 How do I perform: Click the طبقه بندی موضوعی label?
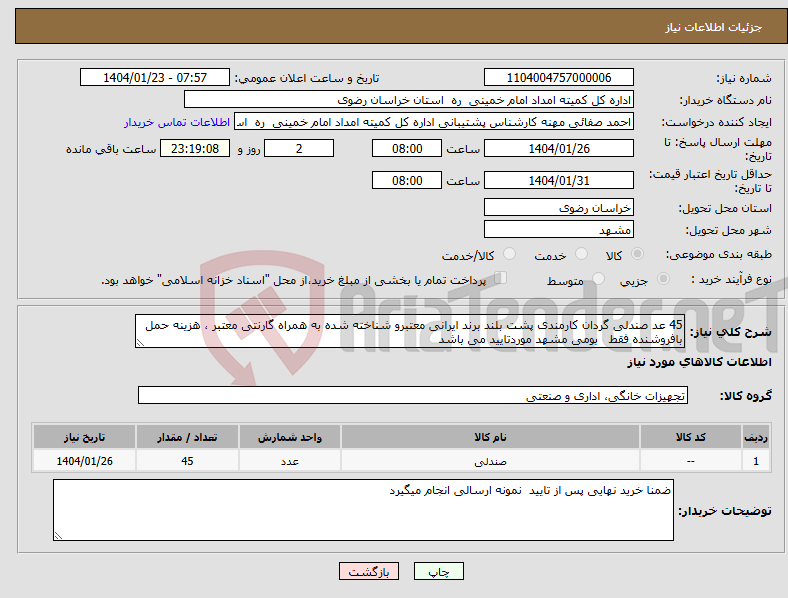719,255
